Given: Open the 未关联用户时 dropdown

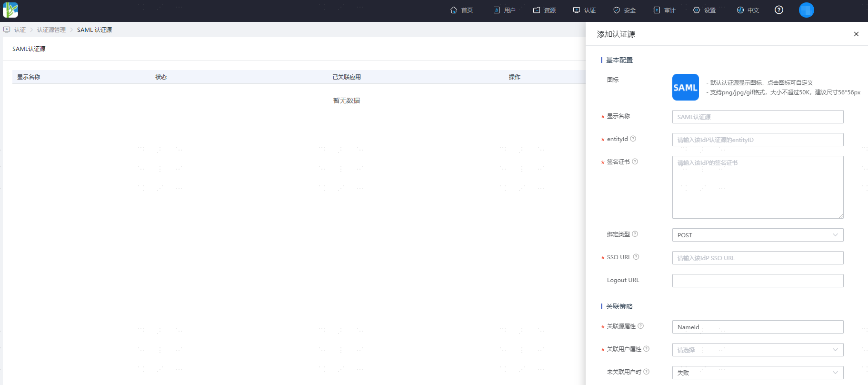Looking at the screenshot, I should coord(758,373).
